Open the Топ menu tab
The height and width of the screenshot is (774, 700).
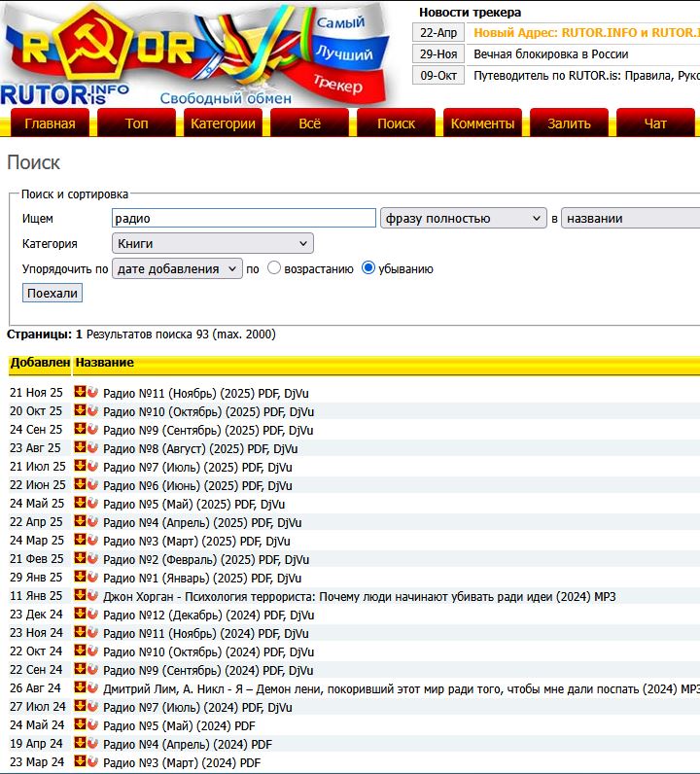137,123
